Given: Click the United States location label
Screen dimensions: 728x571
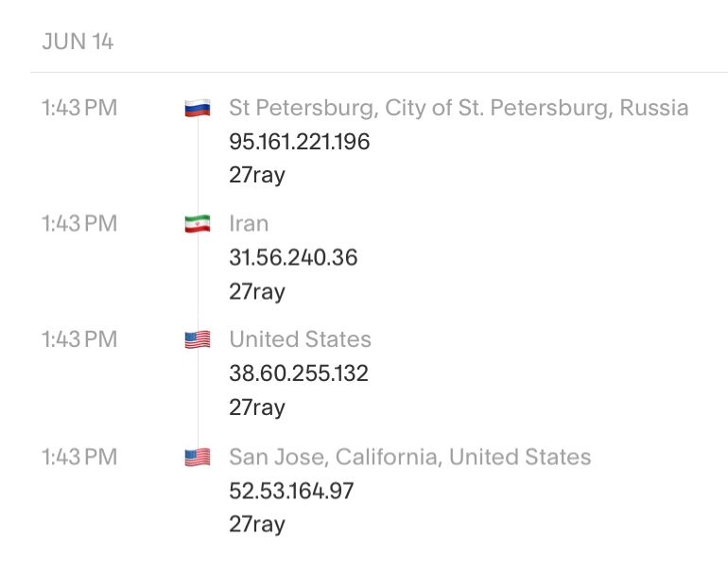Looking at the screenshot, I should (301, 339).
